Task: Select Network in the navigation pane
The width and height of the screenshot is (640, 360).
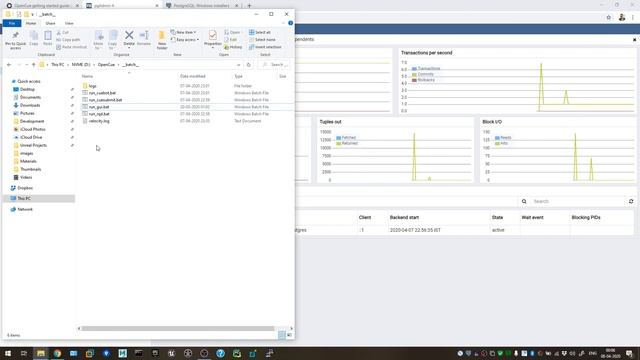Action: click(24, 209)
